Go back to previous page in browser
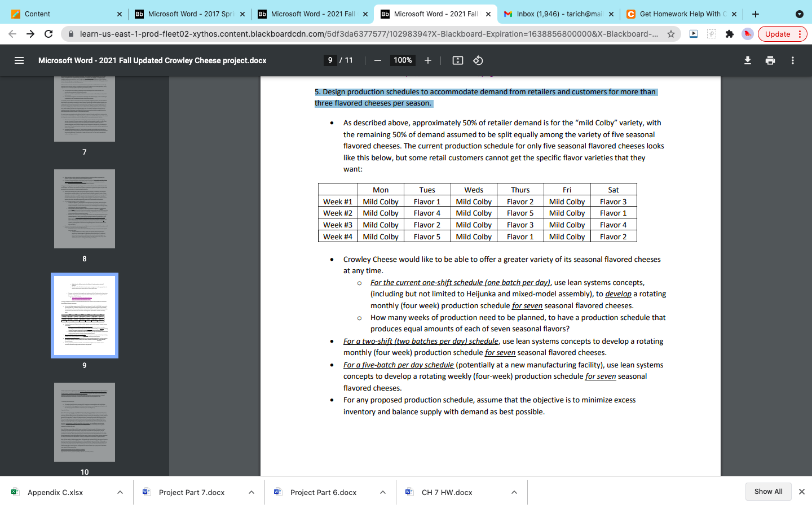 pyautogui.click(x=12, y=34)
